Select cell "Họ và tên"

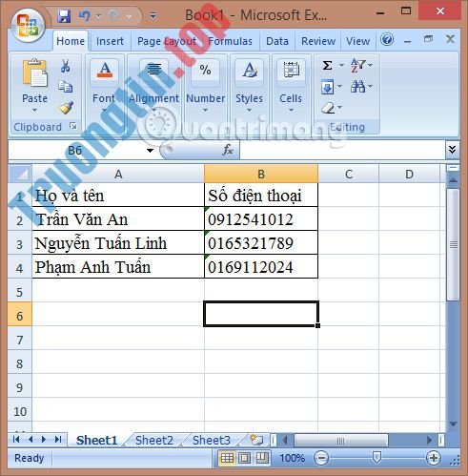pyautogui.click(x=118, y=196)
